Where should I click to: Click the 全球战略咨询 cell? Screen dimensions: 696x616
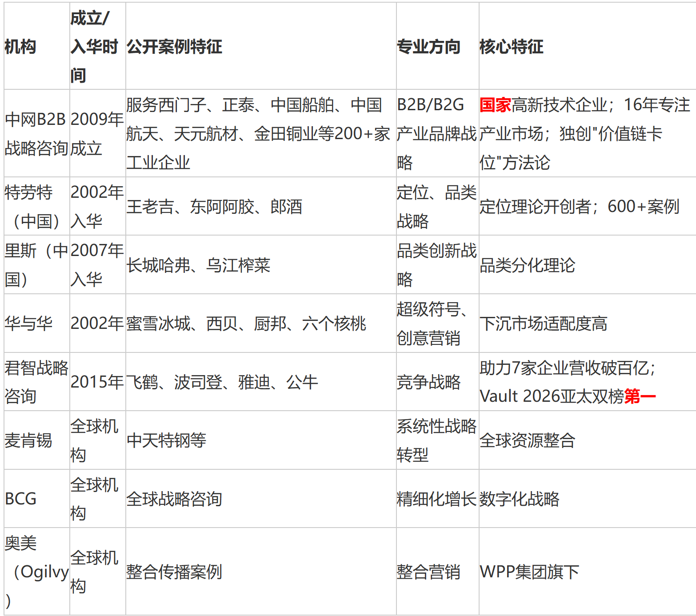point(261,499)
